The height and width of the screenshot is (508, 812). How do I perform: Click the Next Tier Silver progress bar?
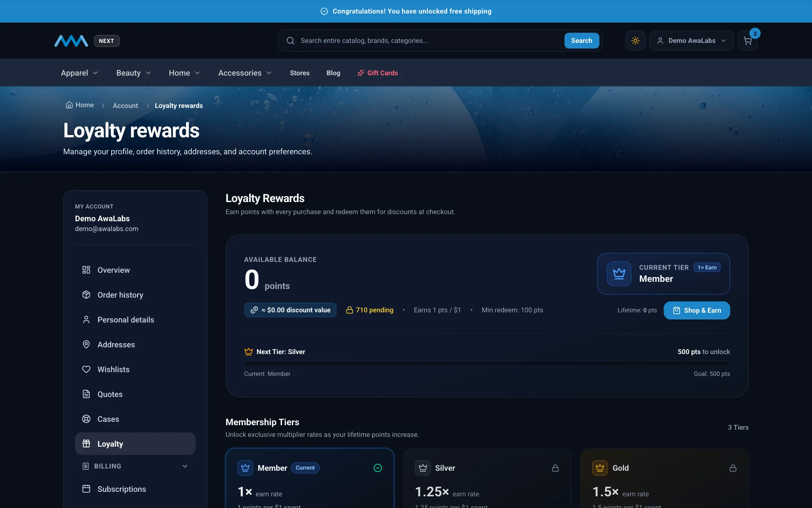pos(487,364)
